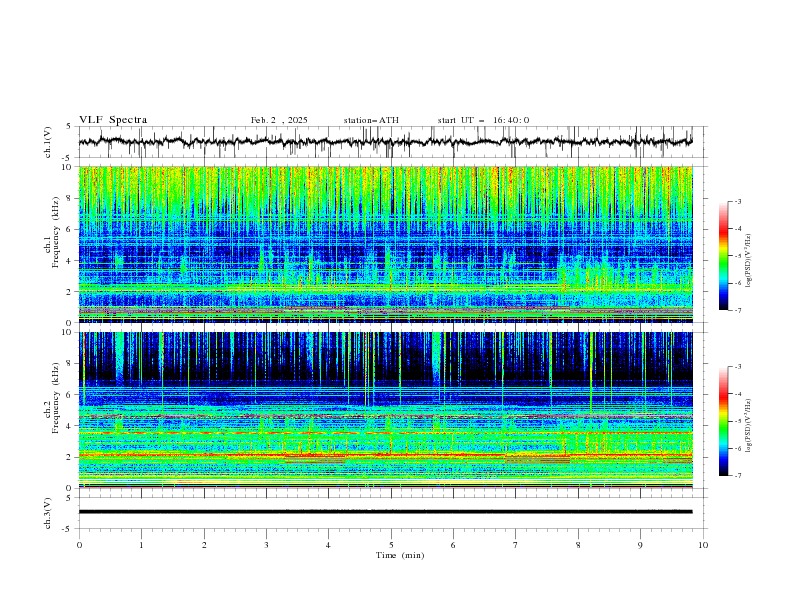Click the ch.2 color scale bar

pos(723,421)
